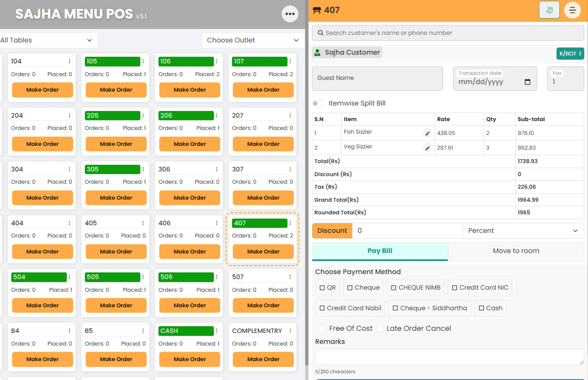Select Cheque - Siddhartha payment method
Viewport: 588px width, 380px height.
point(430,308)
